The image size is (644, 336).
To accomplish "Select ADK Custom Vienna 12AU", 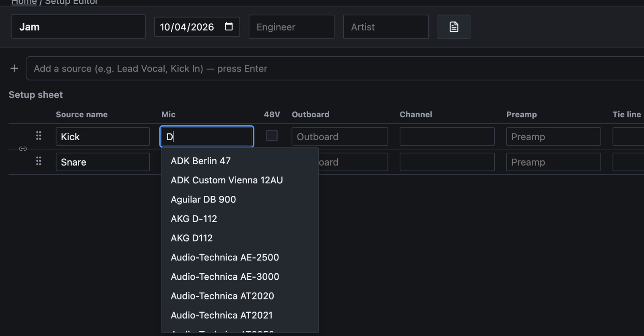I will 240,180.
